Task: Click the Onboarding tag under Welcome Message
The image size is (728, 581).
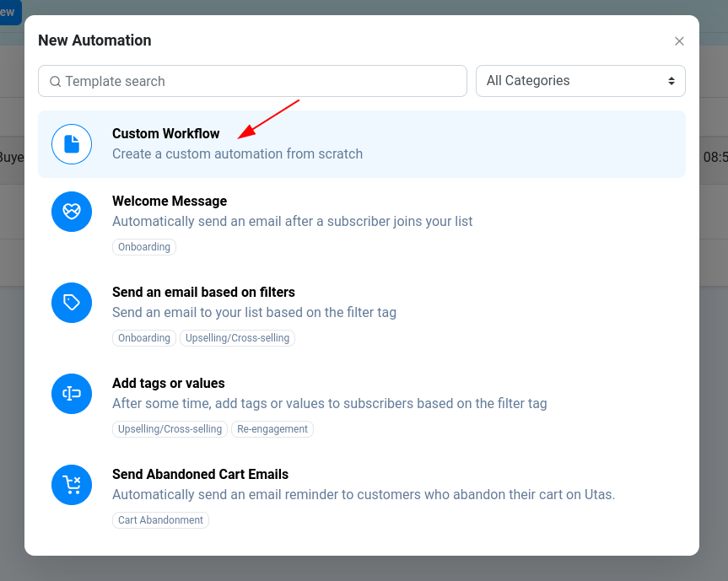Action: [143, 247]
